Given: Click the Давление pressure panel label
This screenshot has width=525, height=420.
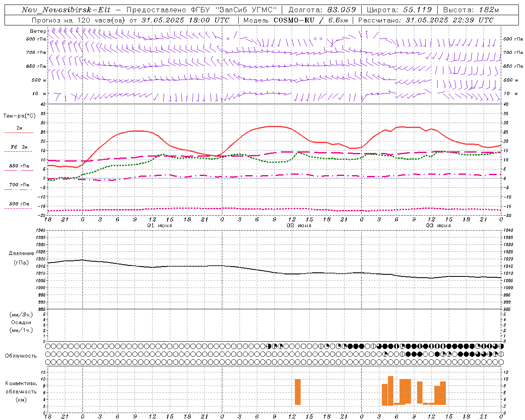Looking at the screenshot, I should (21, 253).
